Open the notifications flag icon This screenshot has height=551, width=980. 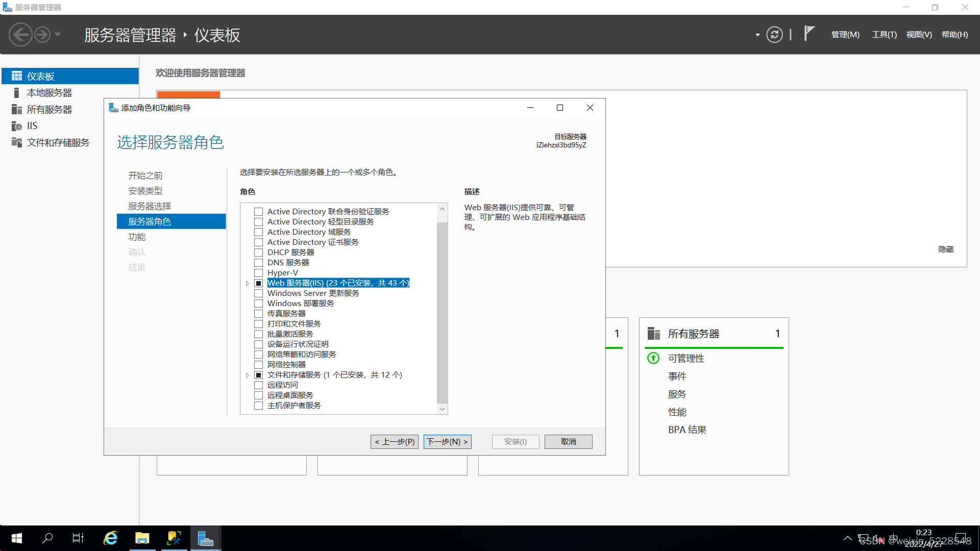(x=809, y=34)
